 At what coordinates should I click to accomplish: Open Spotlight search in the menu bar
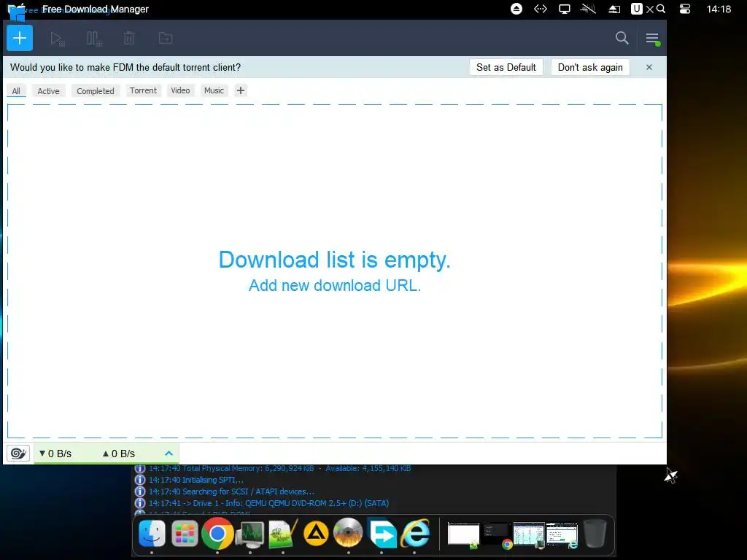(x=661, y=9)
